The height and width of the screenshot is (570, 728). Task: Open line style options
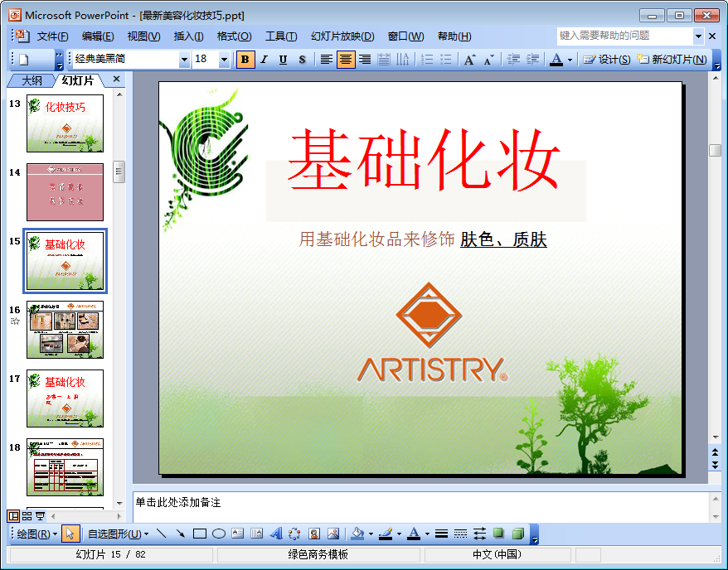click(442, 534)
